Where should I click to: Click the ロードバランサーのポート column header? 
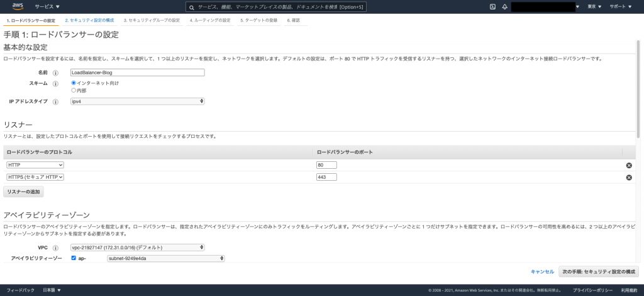click(x=345, y=152)
